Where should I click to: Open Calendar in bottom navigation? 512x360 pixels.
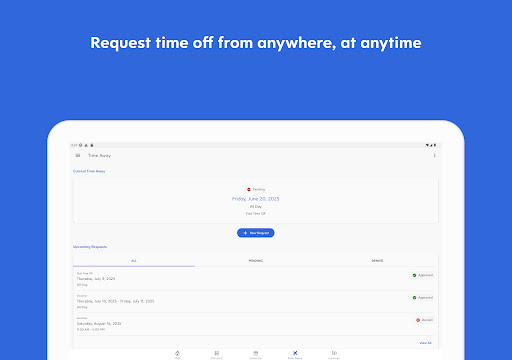pyautogui.click(x=256, y=355)
